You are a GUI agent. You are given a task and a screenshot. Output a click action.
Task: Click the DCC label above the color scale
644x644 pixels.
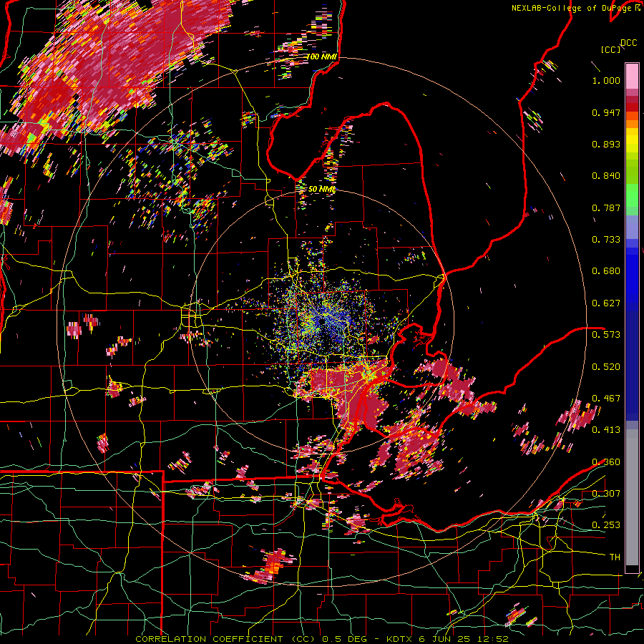pyautogui.click(x=628, y=43)
